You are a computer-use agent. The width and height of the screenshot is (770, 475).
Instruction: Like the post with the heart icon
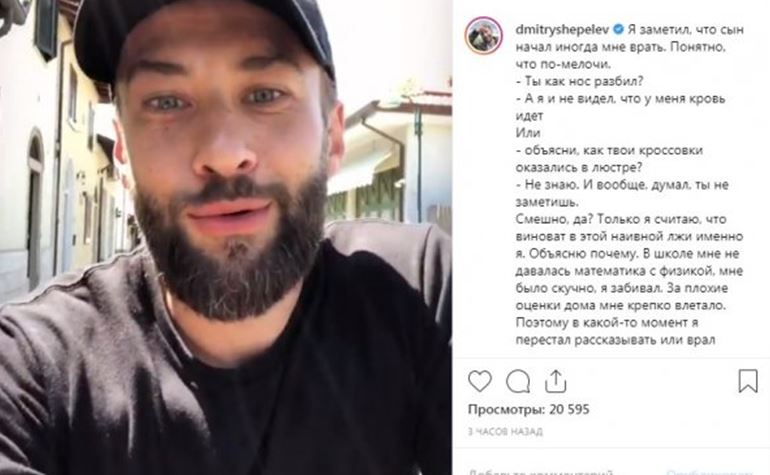[480, 381]
